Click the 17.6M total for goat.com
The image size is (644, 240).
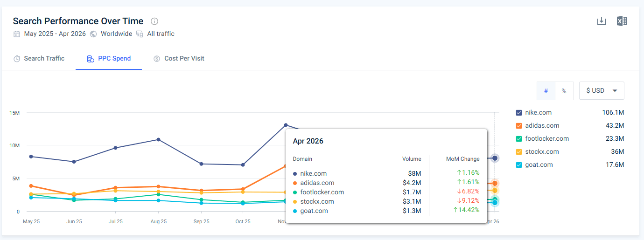[x=615, y=165]
